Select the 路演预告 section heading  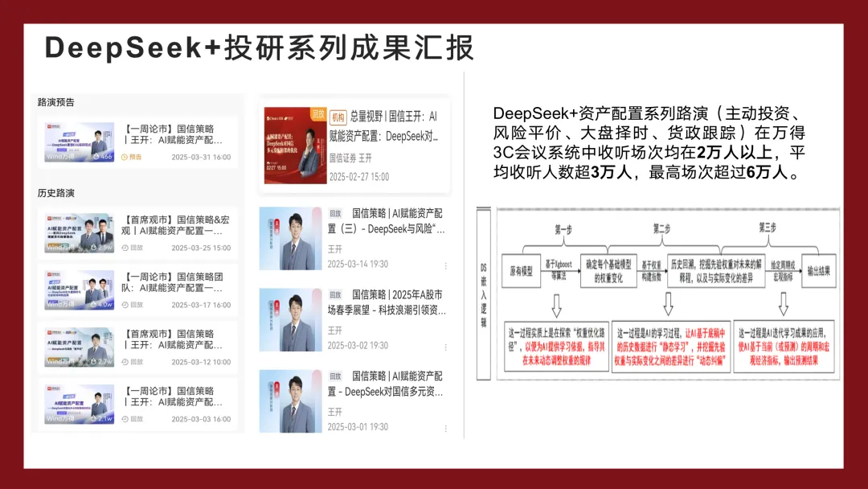(56, 102)
